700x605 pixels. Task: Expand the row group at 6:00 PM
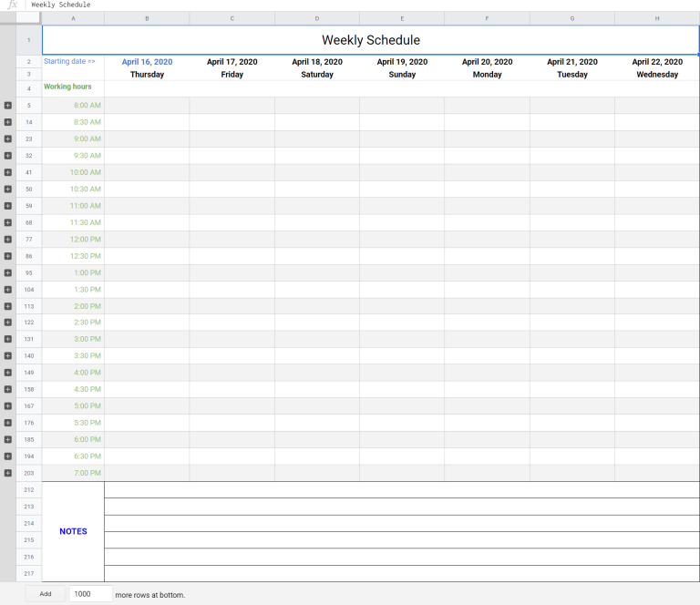point(8,439)
